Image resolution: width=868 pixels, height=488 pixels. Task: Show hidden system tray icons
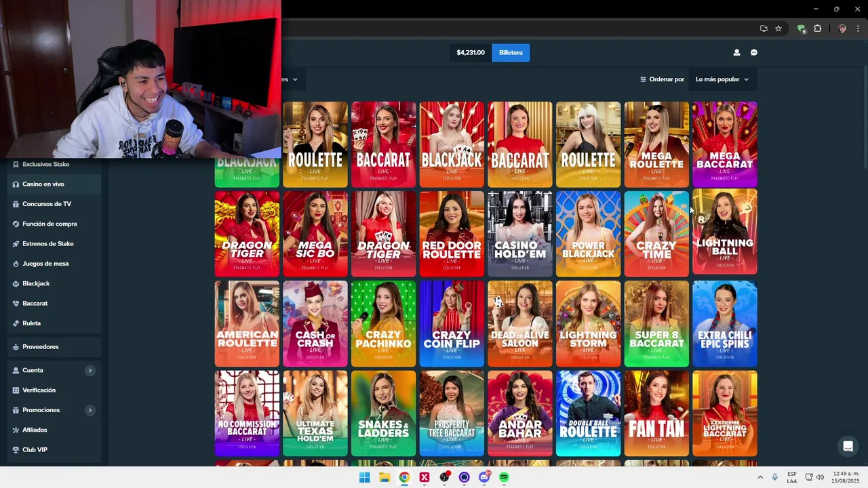[759, 477]
